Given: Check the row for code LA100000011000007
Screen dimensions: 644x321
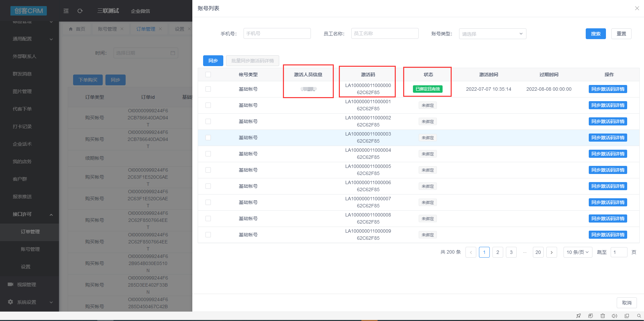Looking at the screenshot, I should pos(208,202).
